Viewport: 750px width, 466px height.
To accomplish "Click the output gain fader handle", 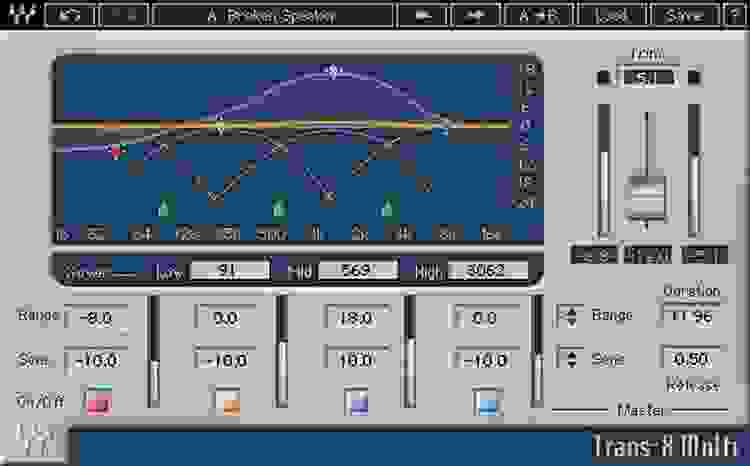I will tap(646, 198).
